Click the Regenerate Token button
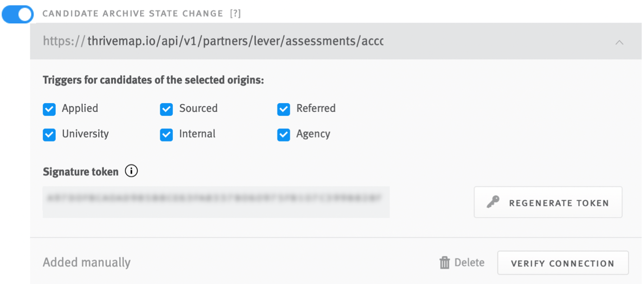 pos(548,202)
